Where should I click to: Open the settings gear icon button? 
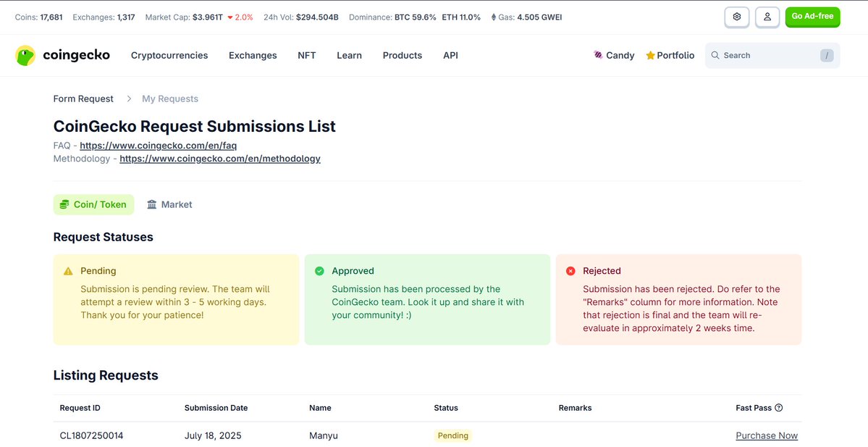click(737, 17)
